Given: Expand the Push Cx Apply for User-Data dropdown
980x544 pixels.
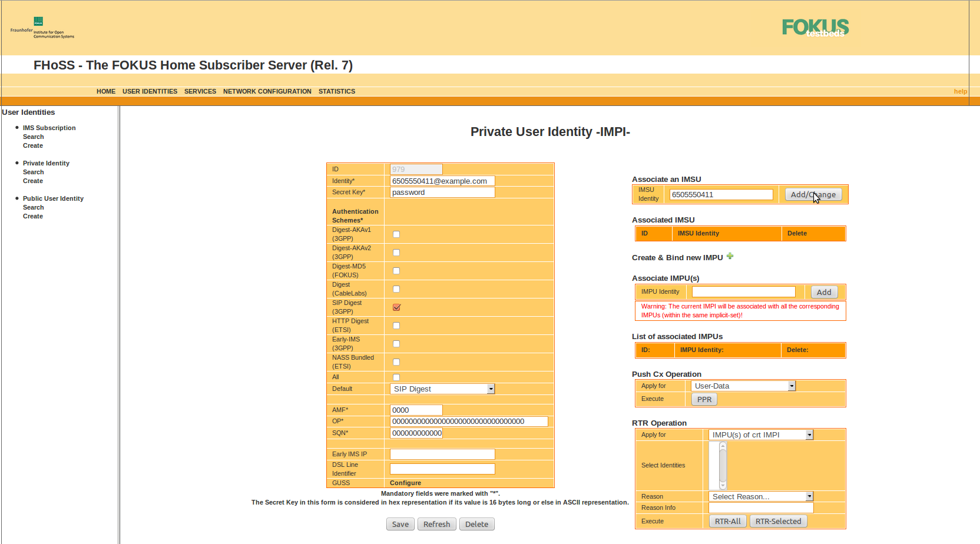Looking at the screenshot, I should (744, 386).
